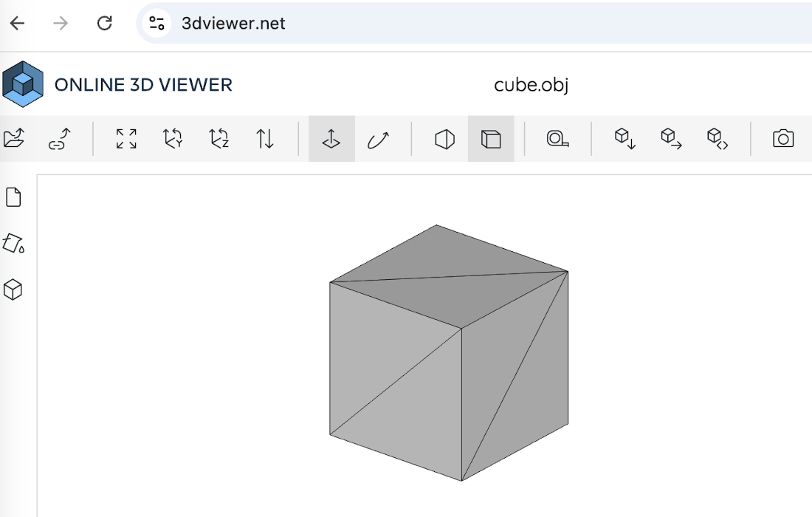
Task: Switch to free orbit navigation
Action: [x=377, y=138]
